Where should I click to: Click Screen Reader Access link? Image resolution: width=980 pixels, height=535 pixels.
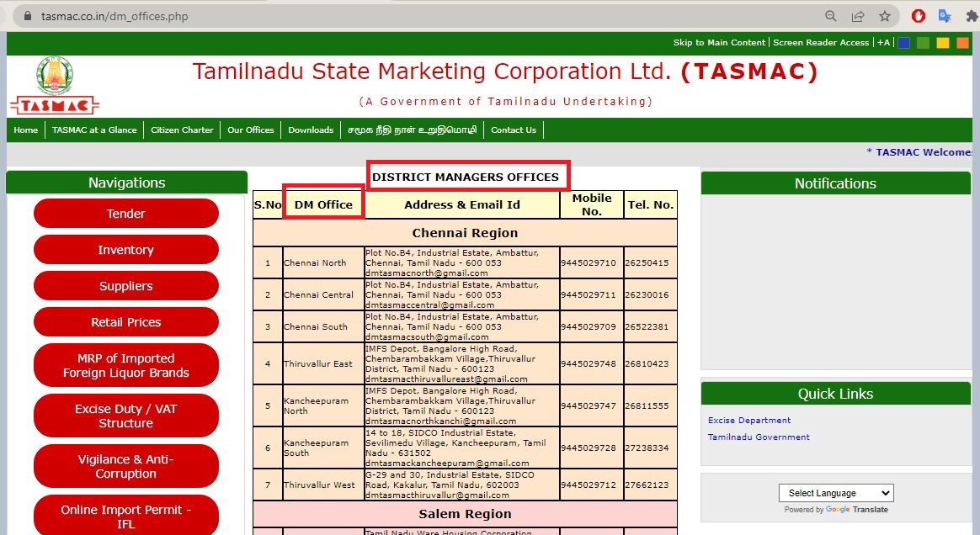pyautogui.click(x=821, y=42)
